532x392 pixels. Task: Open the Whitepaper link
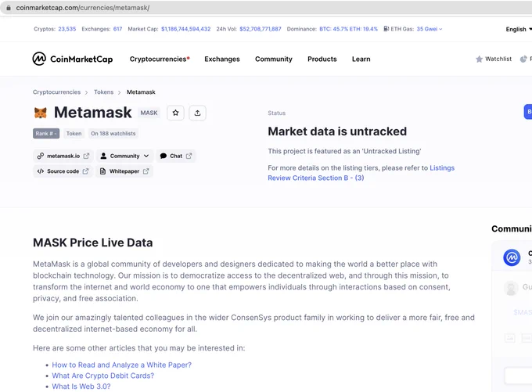point(124,171)
